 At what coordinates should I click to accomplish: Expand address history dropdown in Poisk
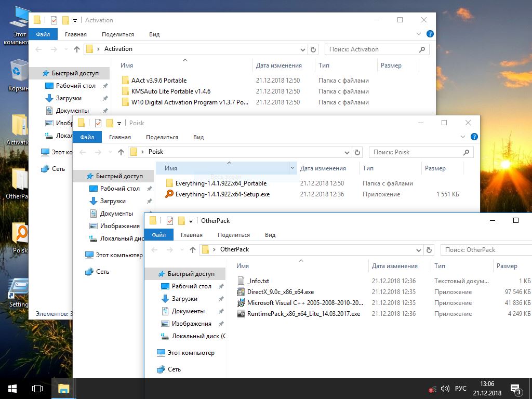[x=347, y=152]
